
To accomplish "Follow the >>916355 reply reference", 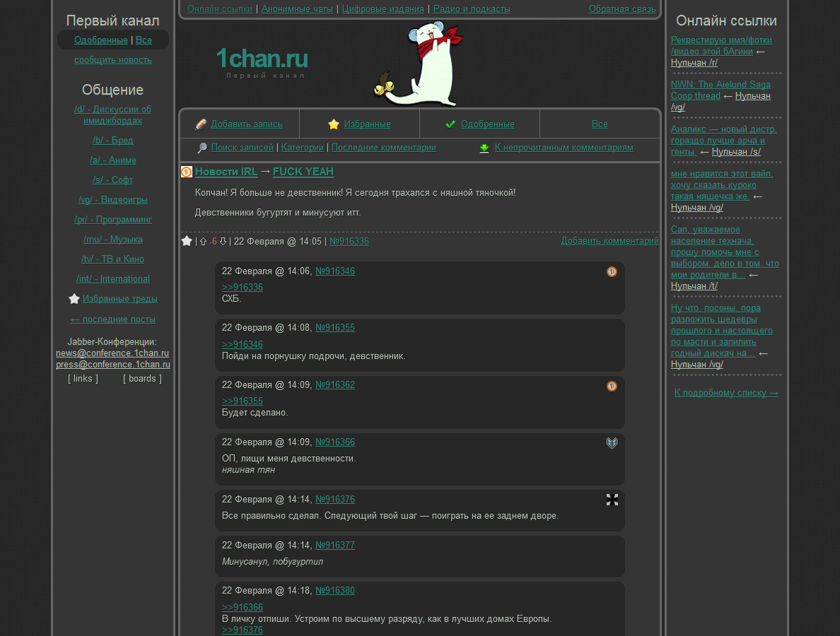I will click(242, 401).
